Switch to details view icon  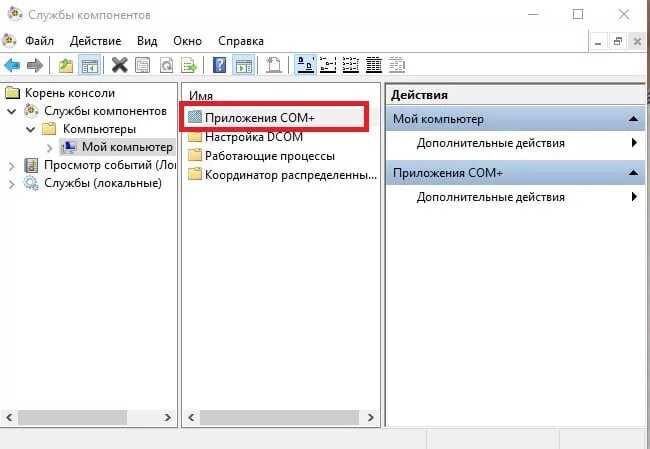pos(374,65)
